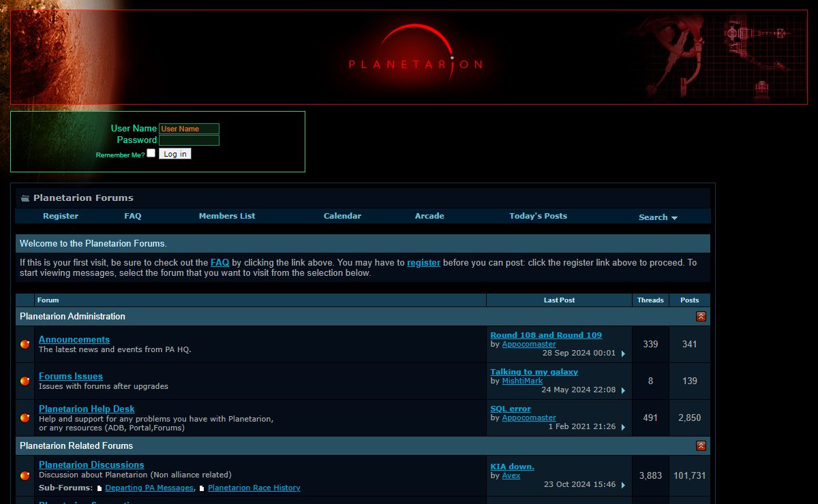Click the Password input field
The width and height of the screenshot is (818, 504).
(189, 140)
